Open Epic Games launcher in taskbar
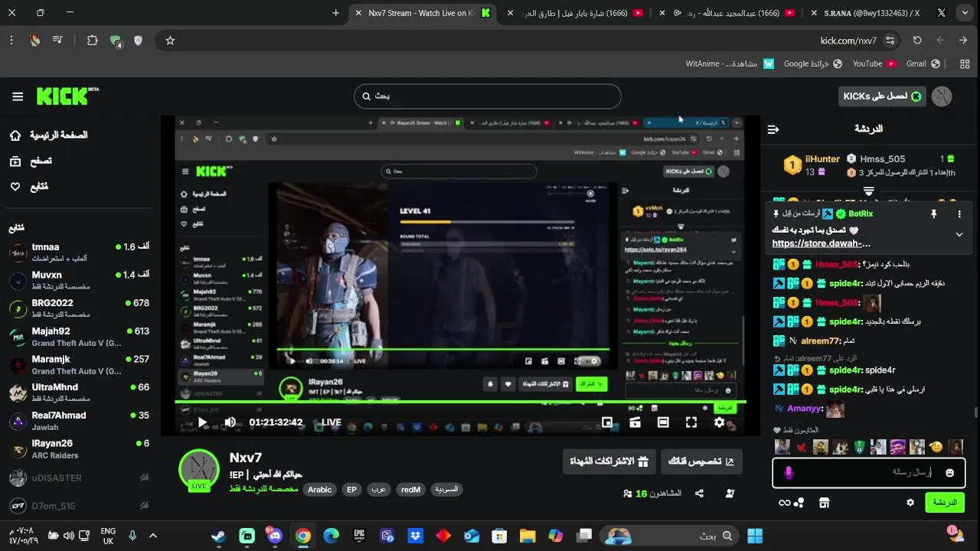 click(359, 536)
